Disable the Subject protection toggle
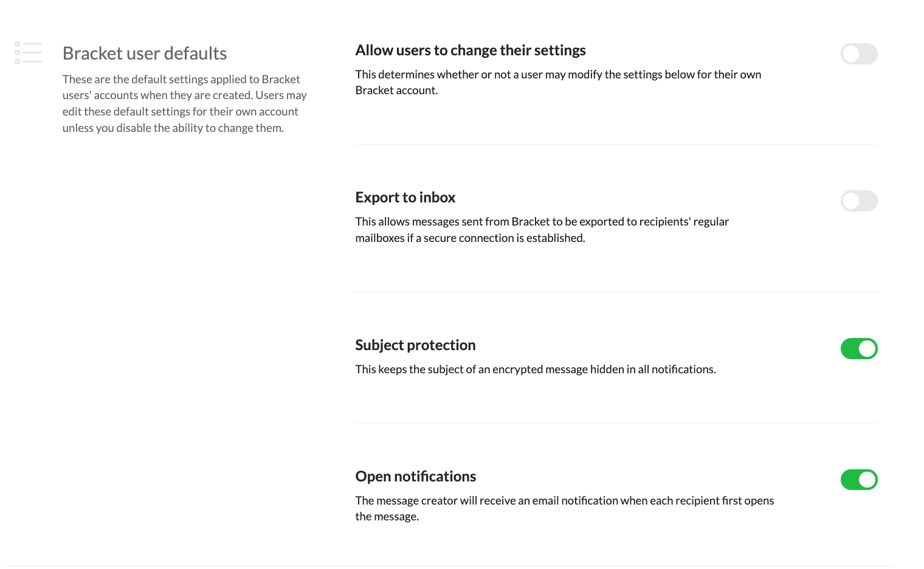This screenshot has height=569, width=924. [858, 349]
